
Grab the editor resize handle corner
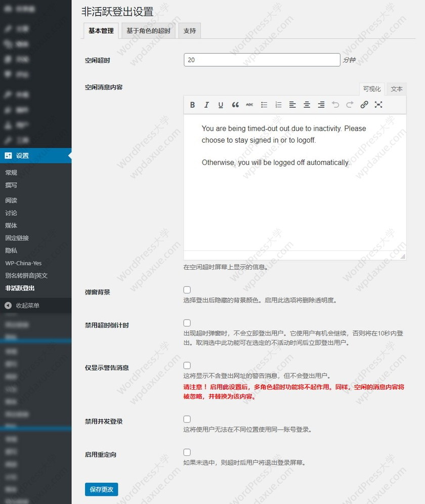(403, 256)
